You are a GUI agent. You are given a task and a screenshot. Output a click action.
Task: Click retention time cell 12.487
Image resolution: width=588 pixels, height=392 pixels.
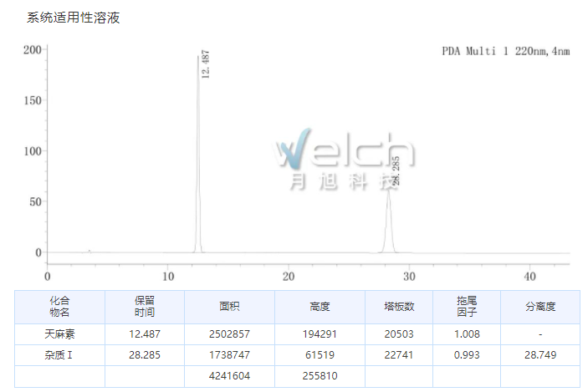[x=145, y=334]
